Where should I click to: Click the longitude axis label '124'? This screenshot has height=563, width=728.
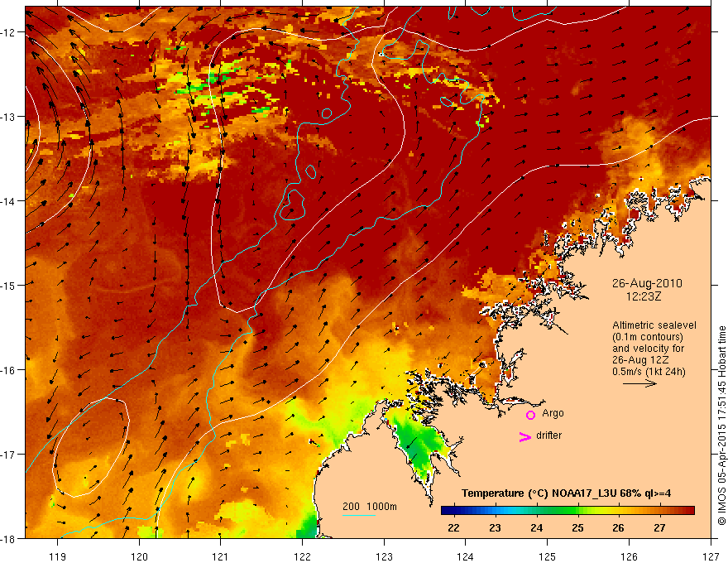466,556
